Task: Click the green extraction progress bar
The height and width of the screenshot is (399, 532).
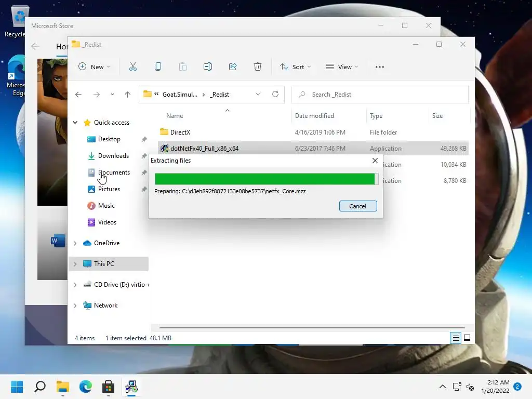Action: pos(267,179)
